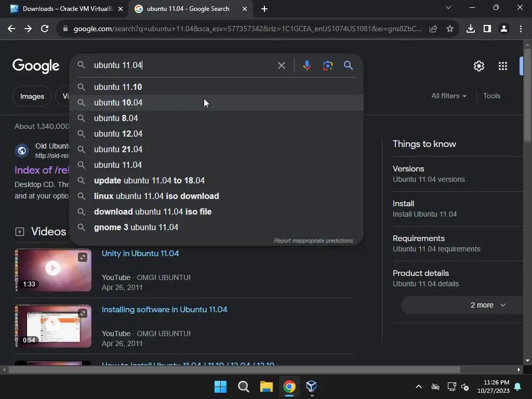532x399 pixels.
Task: Click Report inappropriate predictions
Action: click(x=313, y=241)
